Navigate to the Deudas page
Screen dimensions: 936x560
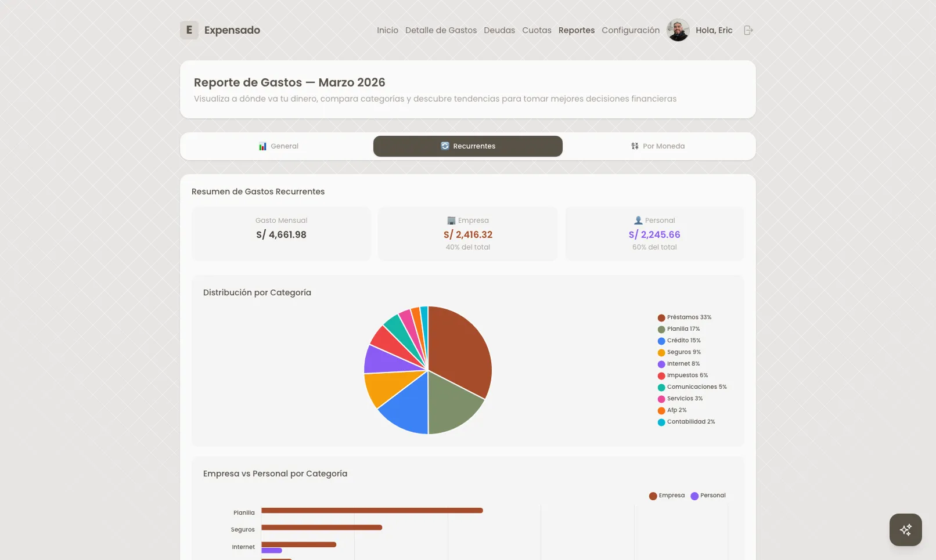[x=499, y=30]
